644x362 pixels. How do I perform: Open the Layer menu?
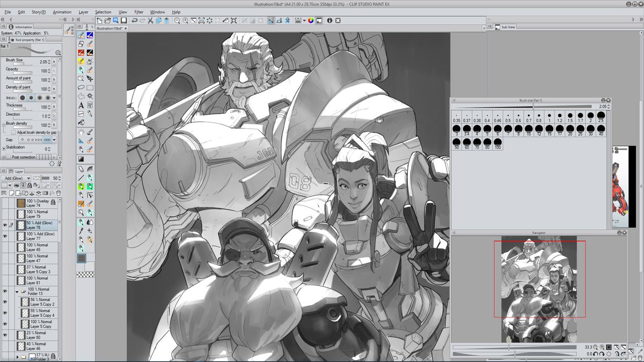[x=84, y=12]
